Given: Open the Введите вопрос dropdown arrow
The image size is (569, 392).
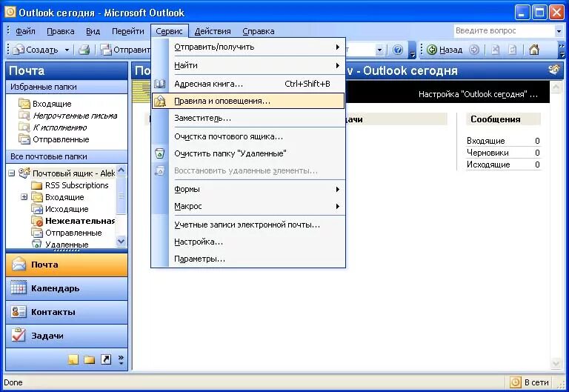Looking at the screenshot, I should coord(559,31).
